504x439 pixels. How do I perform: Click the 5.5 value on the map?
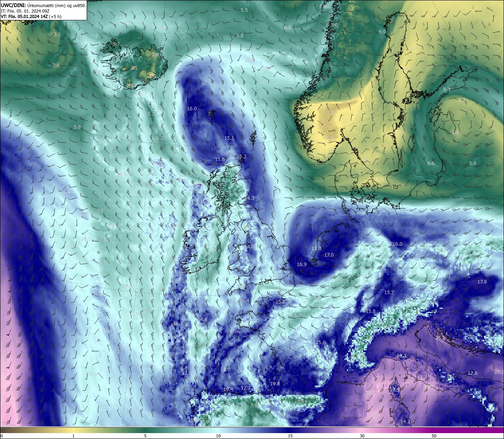point(244,10)
